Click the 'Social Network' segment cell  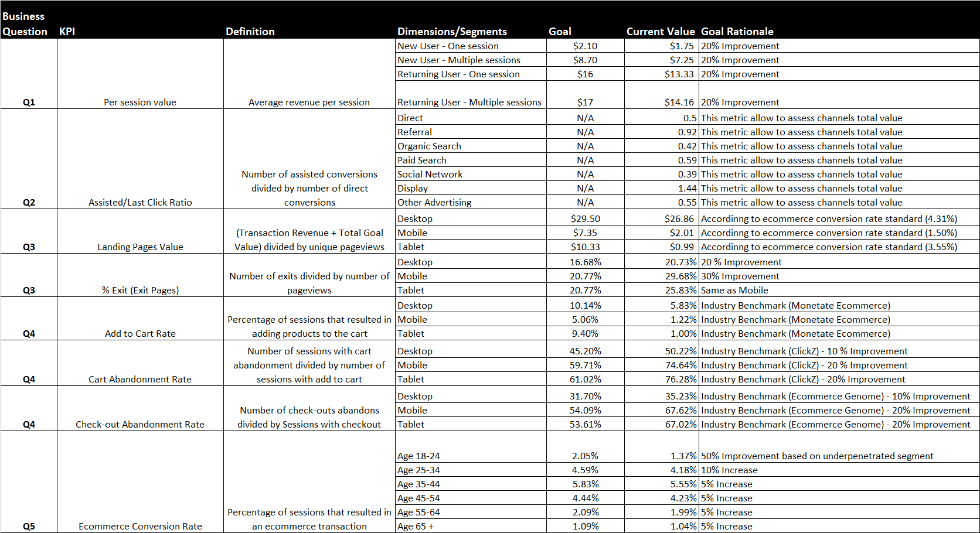(x=430, y=174)
